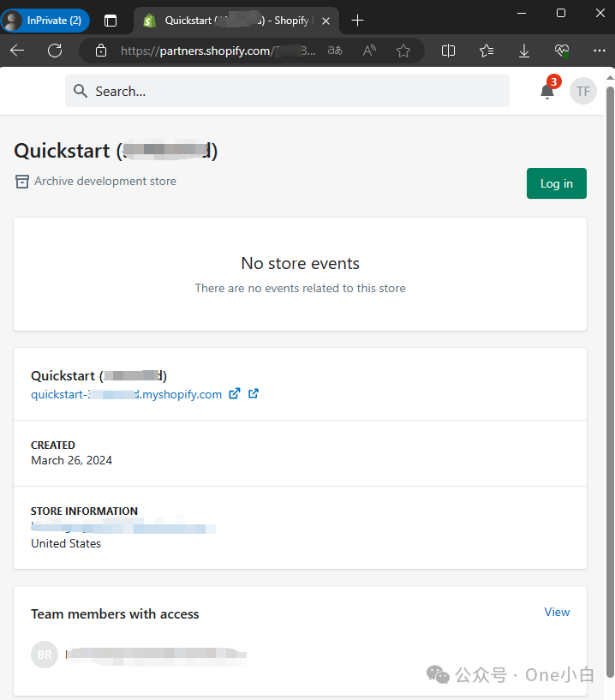Close the Quickstart Shopify tab
The height and width of the screenshot is (700, 615).
325,21
